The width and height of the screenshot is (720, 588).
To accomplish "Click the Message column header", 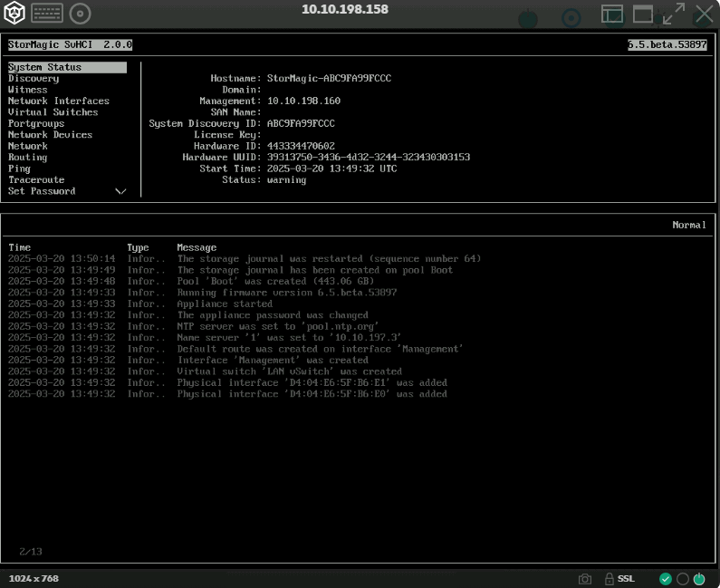I will (197, 247).
